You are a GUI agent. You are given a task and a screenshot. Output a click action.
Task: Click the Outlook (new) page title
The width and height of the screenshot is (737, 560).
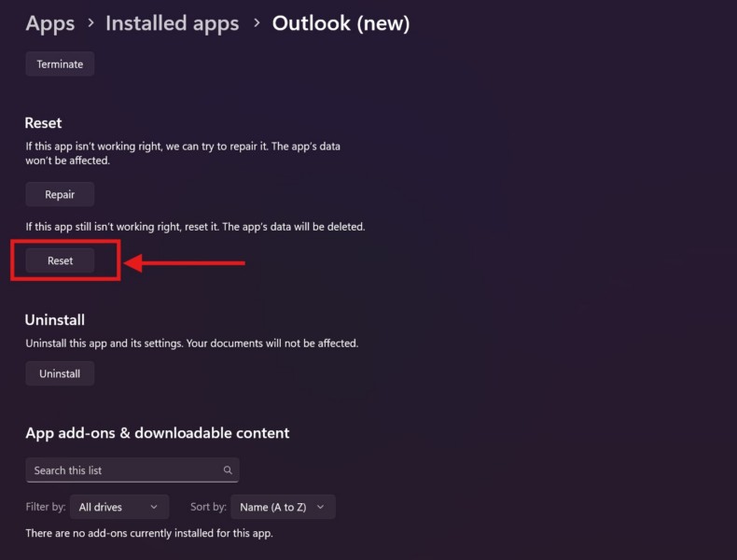341,23
